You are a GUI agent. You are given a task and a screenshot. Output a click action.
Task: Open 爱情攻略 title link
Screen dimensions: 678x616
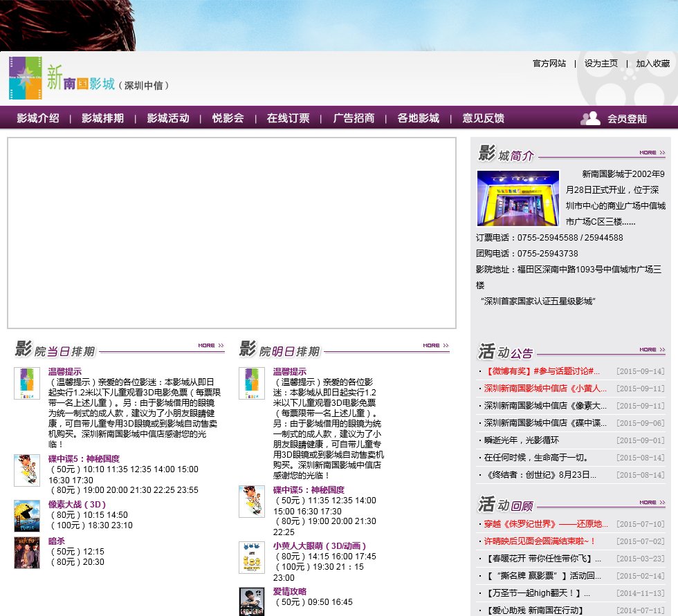pyautogui.click(x=290, y=591)
